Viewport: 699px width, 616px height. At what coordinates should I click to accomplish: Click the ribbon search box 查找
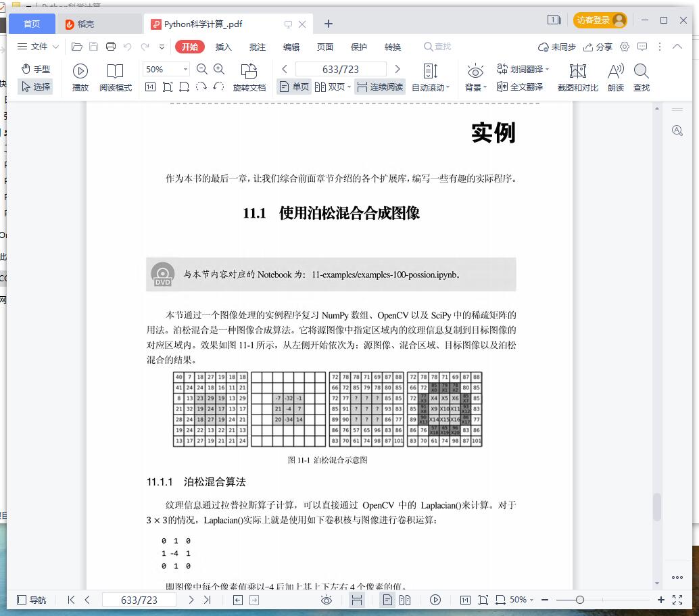[x=437, y=47]
